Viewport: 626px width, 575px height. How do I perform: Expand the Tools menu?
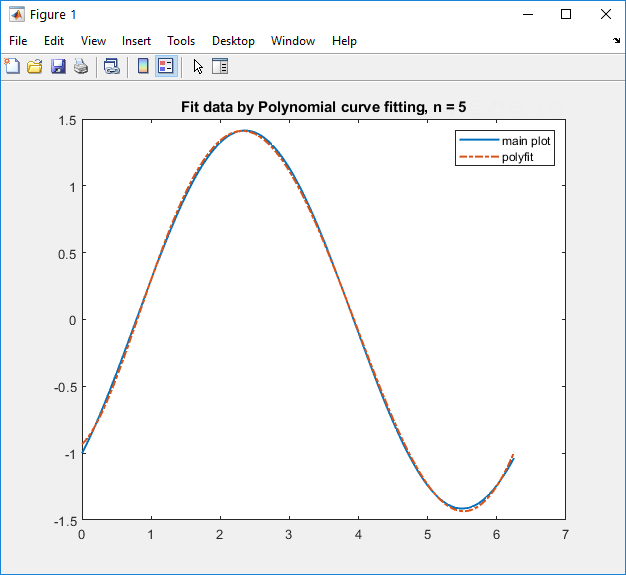point(181,41)
